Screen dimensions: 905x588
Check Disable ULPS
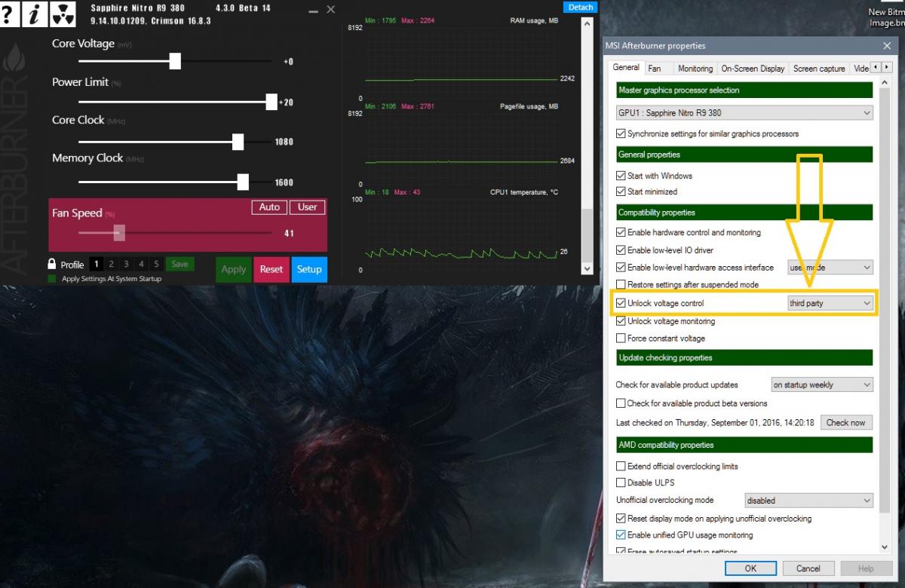pos(621,482)
